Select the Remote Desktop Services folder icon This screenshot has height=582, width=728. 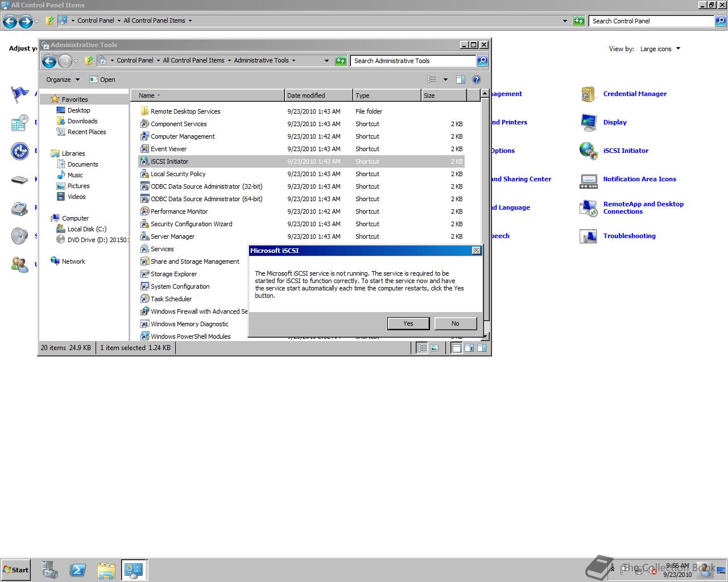144,111
